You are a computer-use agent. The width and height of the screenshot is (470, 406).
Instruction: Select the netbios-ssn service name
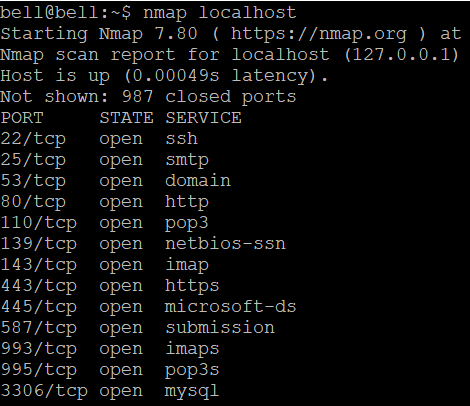tap(225, 244)
